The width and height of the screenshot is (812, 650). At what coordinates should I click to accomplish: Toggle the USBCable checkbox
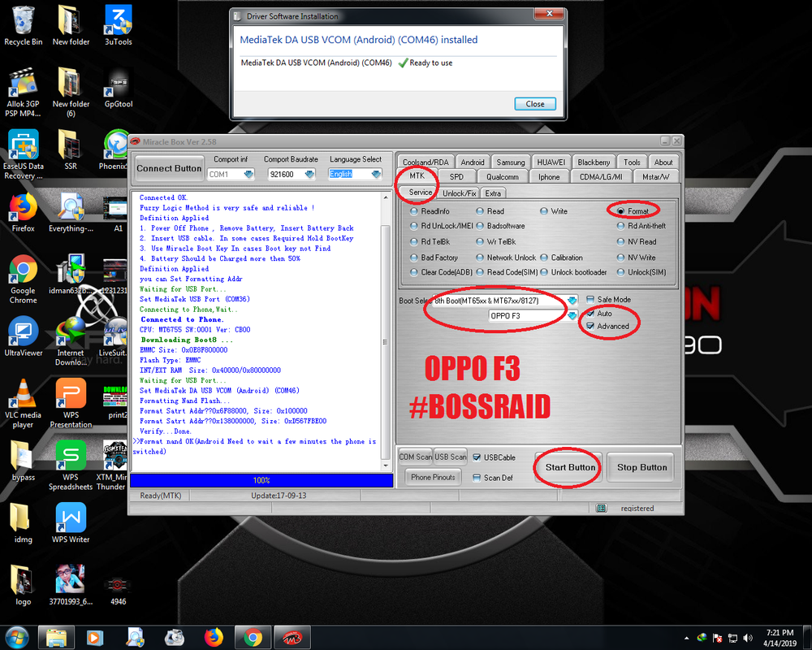point(494,457)
